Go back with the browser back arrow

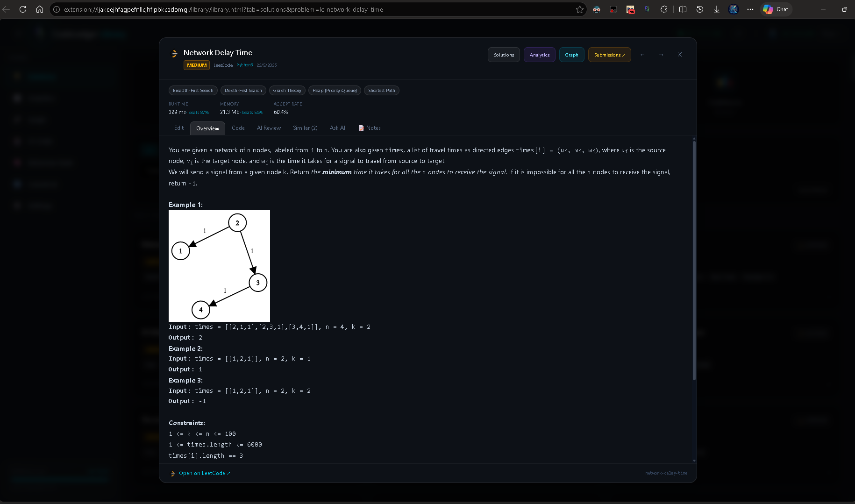pos(6,9)
